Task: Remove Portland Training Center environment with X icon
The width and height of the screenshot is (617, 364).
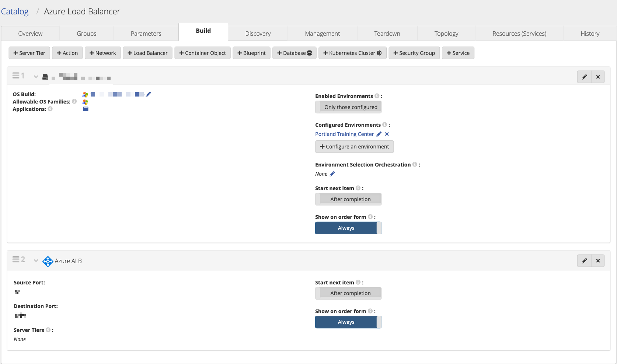Action: (x=387, y=134)
